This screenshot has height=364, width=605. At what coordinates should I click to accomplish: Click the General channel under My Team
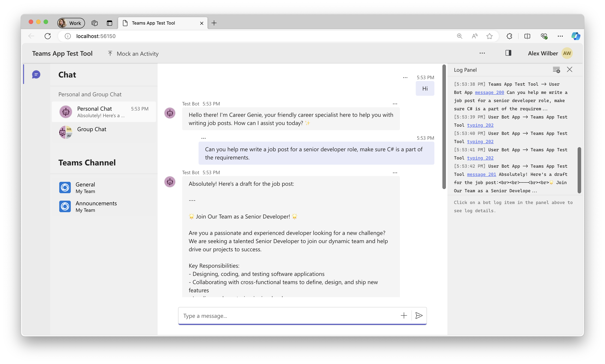pos(86,187)
